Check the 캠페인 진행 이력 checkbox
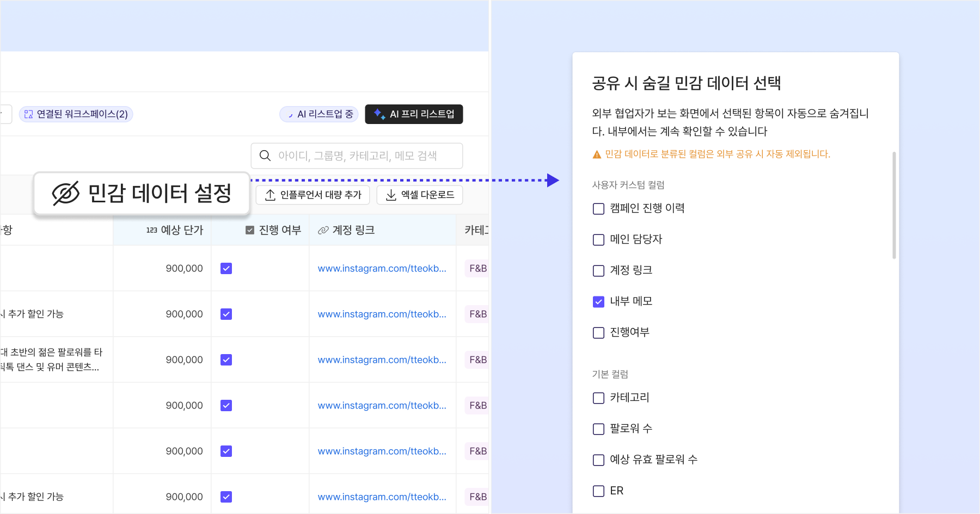The image size is (980, 514). (x=598, y=209)
